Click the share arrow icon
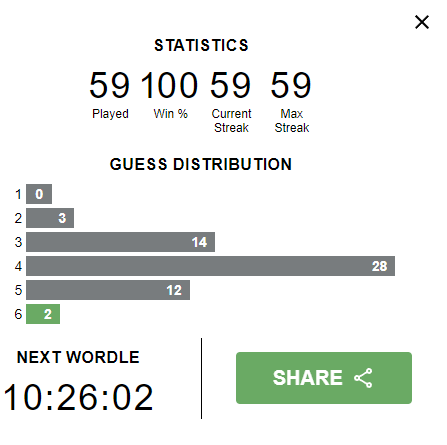 (x=363, y=378)
